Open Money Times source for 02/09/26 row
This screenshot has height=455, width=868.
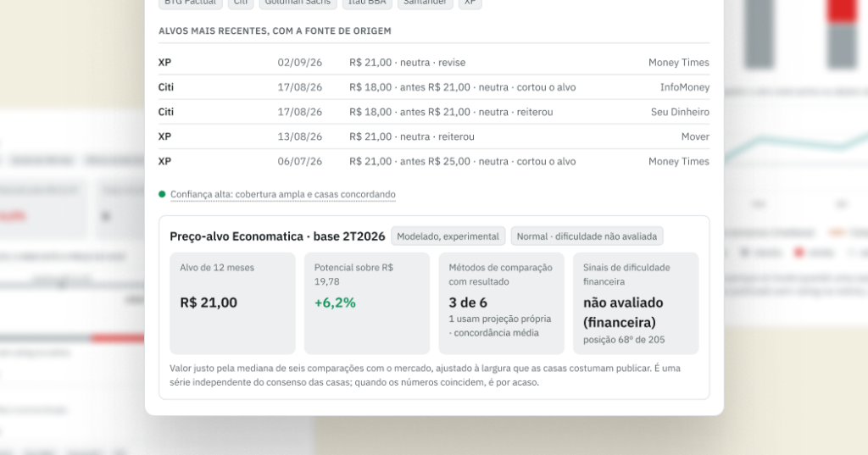[679, 63]
